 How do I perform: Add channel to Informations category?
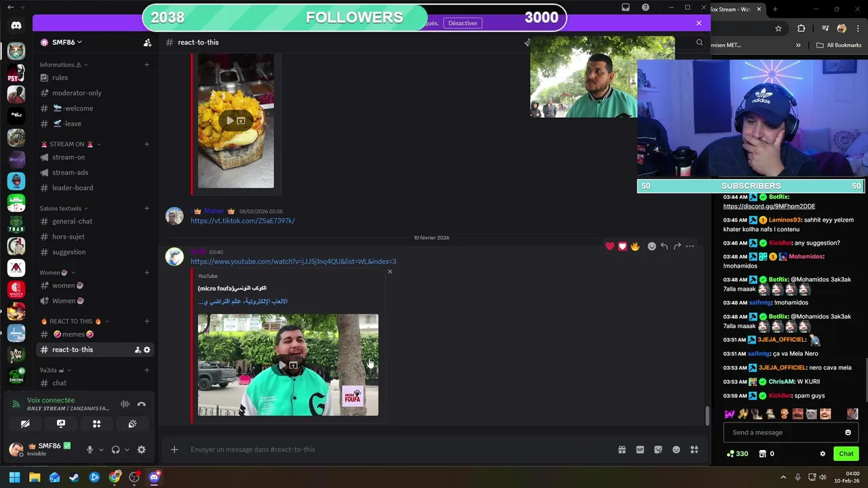146,64
